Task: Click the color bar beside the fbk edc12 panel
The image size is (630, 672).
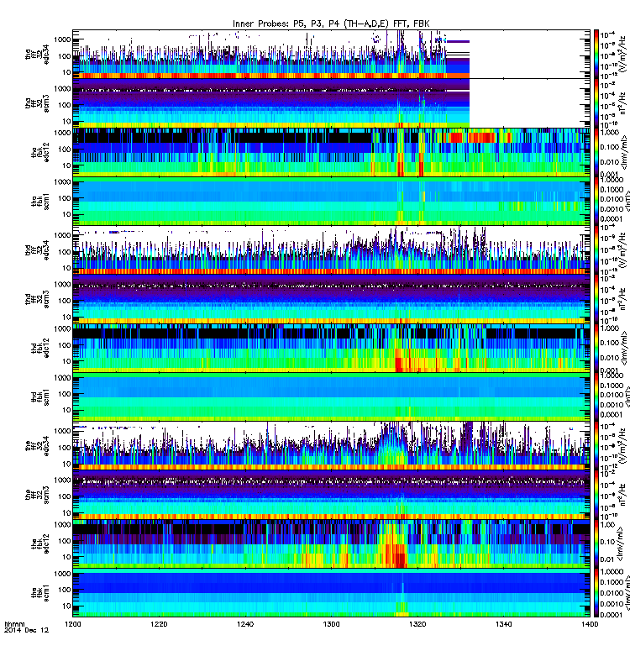Action: click(x=596, y=544)
